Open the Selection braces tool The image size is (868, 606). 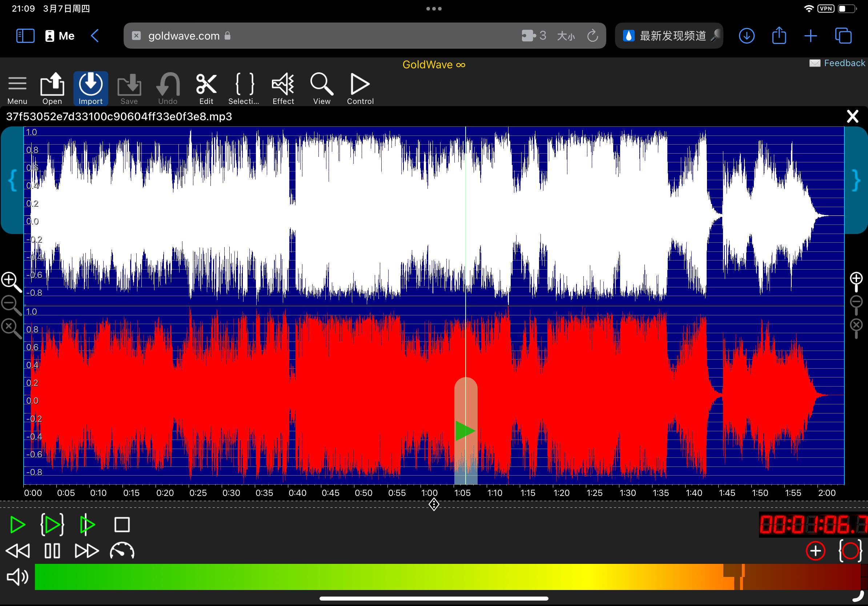coord(244,85)
